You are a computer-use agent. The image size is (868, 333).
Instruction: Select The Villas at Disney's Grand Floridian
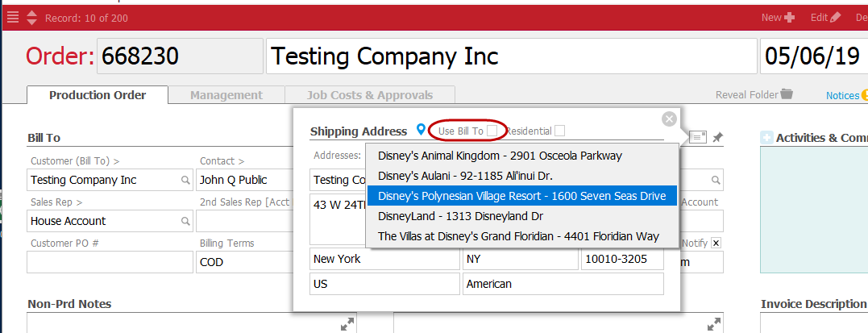[x=521, y=236]
